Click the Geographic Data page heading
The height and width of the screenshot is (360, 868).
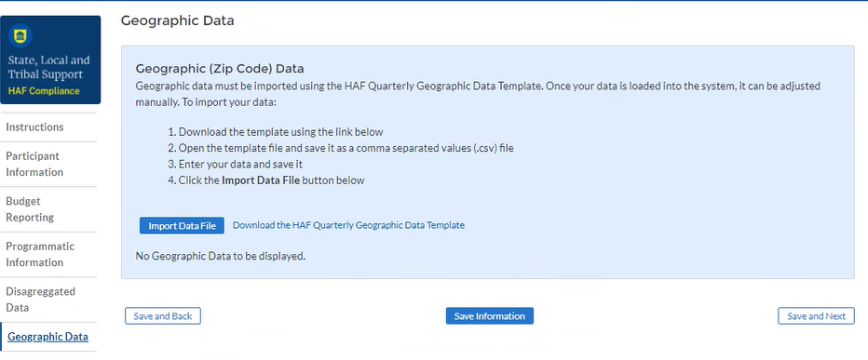(x=177, y=20)
